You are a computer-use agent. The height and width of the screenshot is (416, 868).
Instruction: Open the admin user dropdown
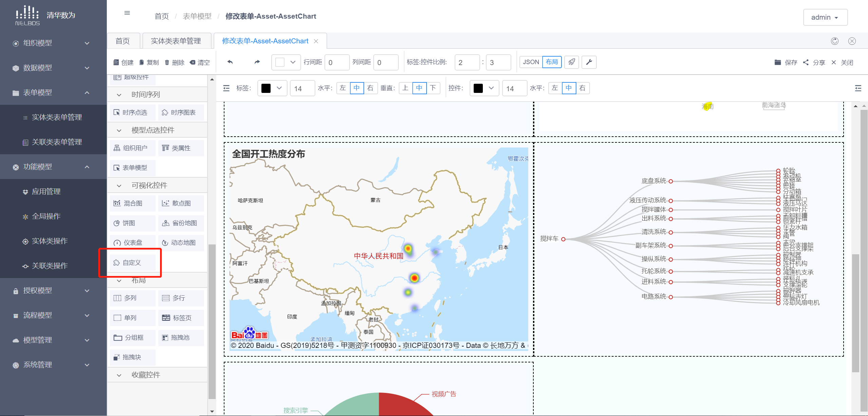pyautogui.click(x=825, y=17)
